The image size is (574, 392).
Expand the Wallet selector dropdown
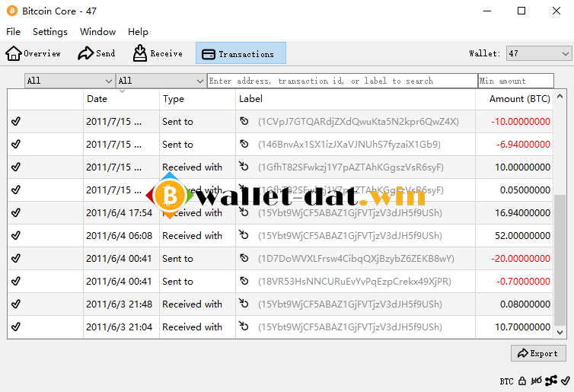click(x=539, y=53)
